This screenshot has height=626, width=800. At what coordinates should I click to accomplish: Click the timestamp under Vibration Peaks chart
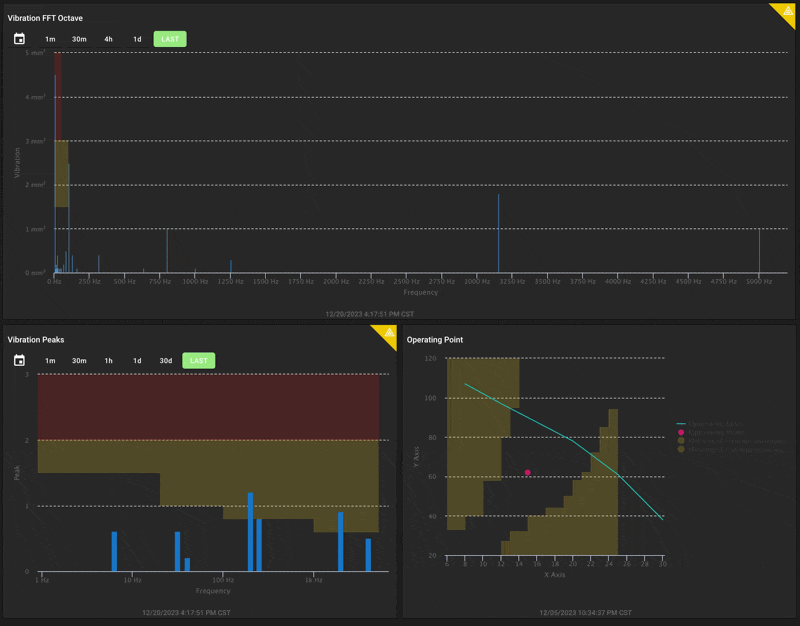186,612
